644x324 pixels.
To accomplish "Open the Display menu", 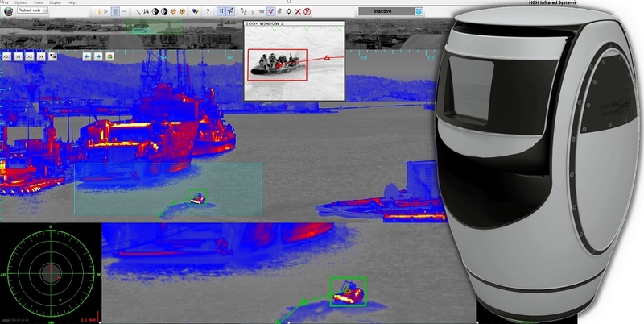I will click(55, 3).
